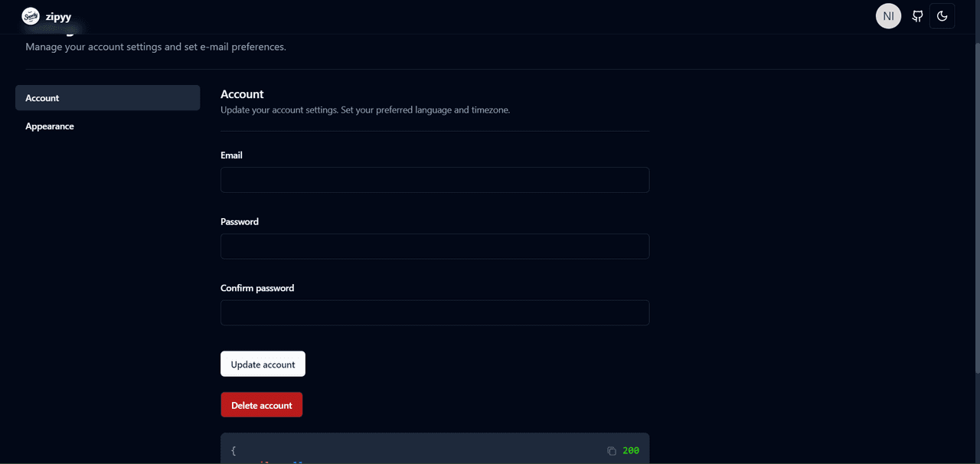The width and height of the screenshot is (980, 464).
Task: Open the GitHub repository icon
Action: pos(917,16)
